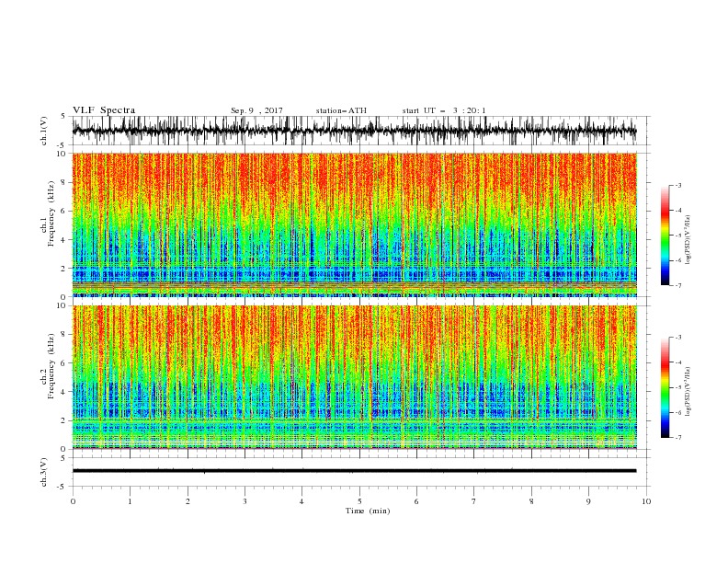Viewport: 728px width, 563px height.
Task: Click time axis tick label "6"
Action: (417, 501)
